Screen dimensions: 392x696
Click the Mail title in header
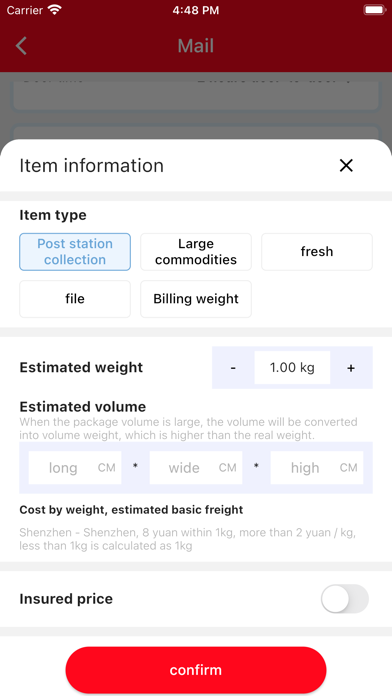click(x=196, y=46)
